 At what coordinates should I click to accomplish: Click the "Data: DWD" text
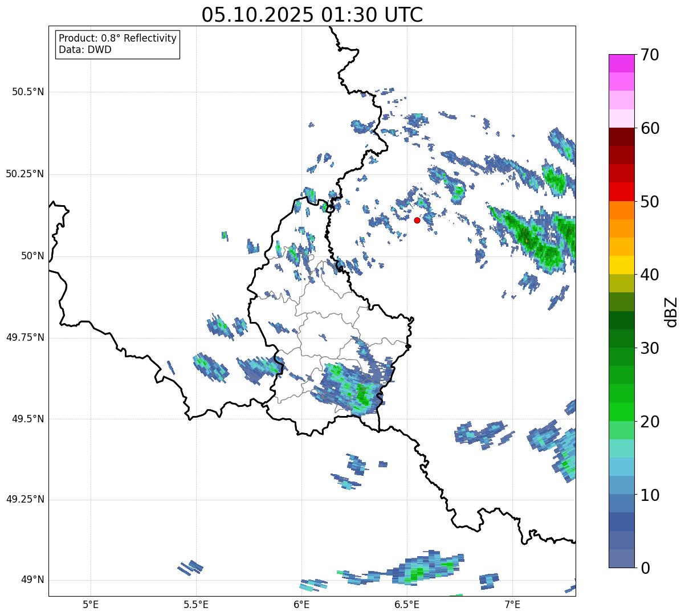tap(85, 50)
